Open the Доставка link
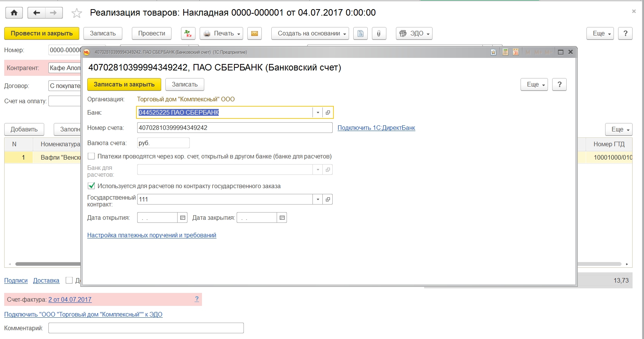This screenshot has height=339, width=644. 46,281
